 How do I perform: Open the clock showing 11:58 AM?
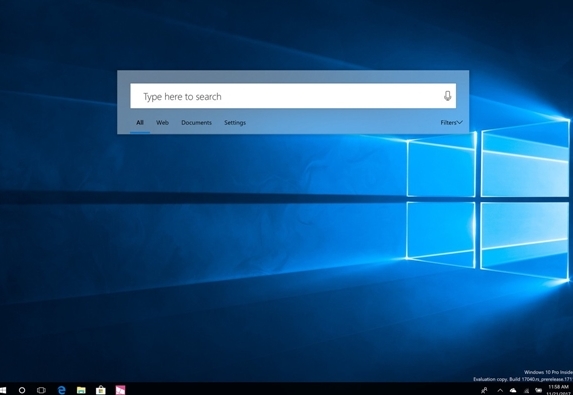coord(559,390)
